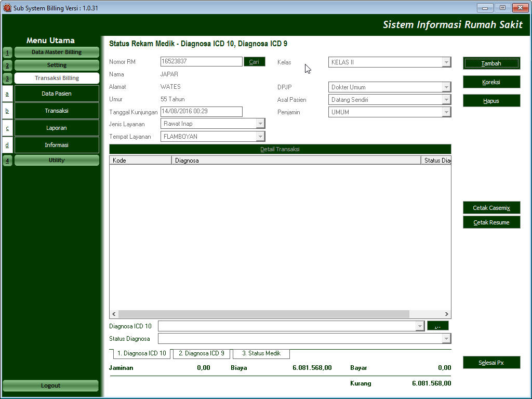Click left arrow of horizontal scrollbar
The height and width of the screenshot is (399, 532).
click(x=114, y=314)
